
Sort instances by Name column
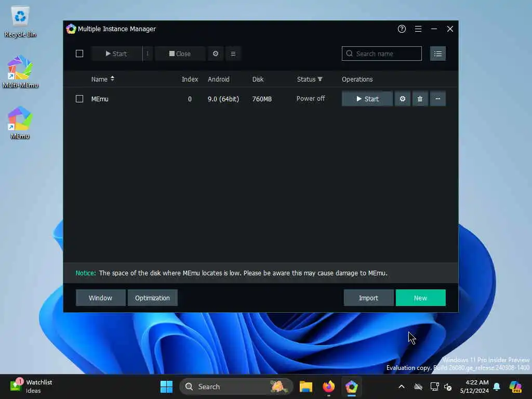point(103,79)
